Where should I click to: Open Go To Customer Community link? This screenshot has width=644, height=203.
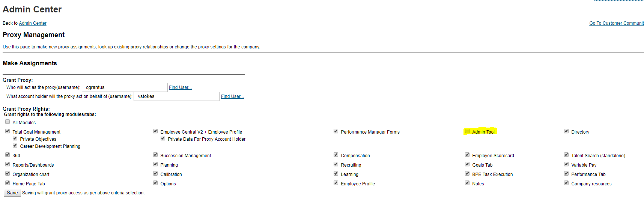click(617, 23)
